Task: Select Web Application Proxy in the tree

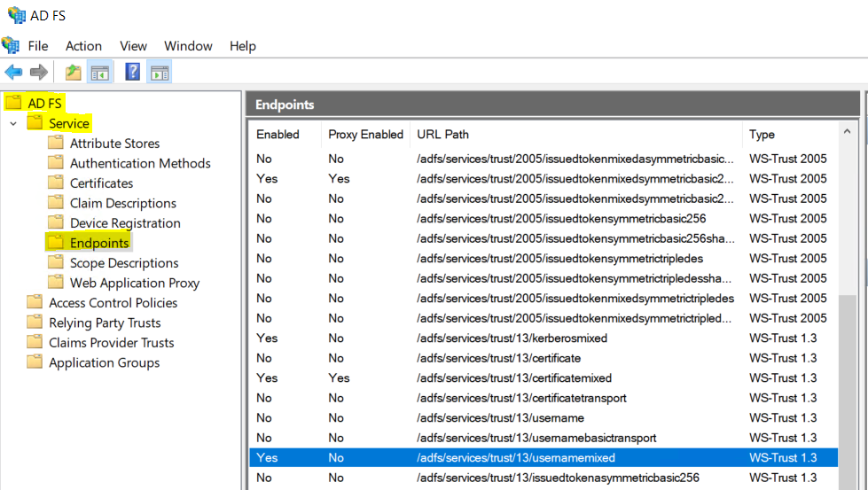Action: pyautogui.click(x=135, y=283)
